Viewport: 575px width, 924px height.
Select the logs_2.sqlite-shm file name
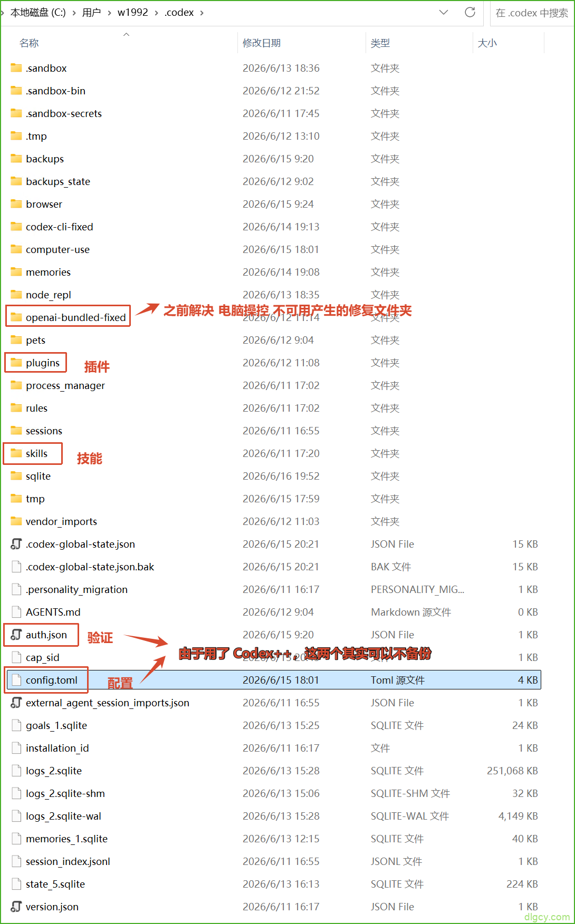click(x=65, y=793)
